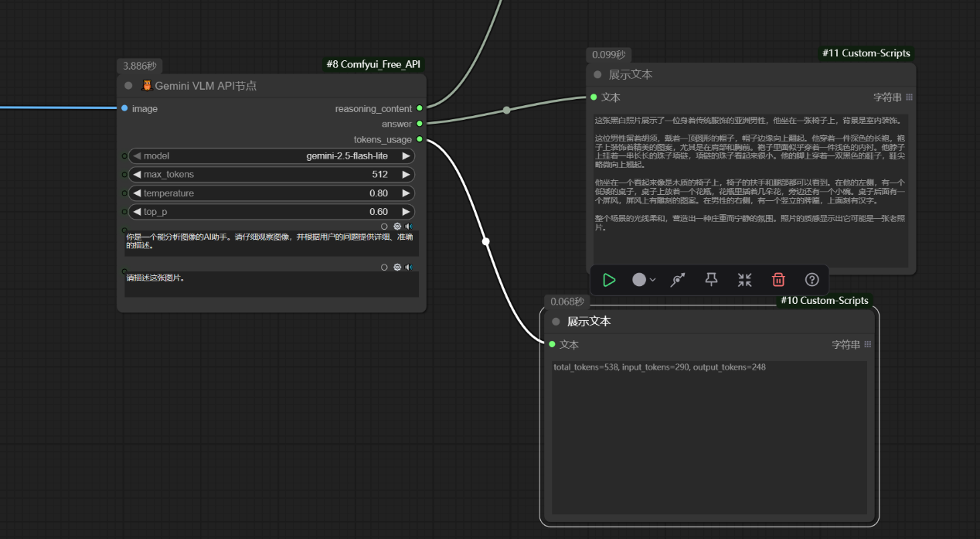Delete the node with the red trash icon
Screen dimensions: 980x539
click(778, 280)
